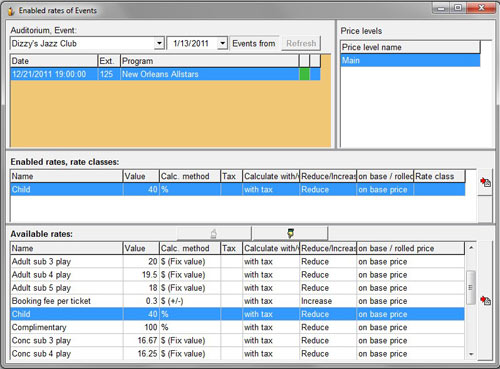Click the 100 value of Complimentary row
The width and height of the screenshot is (500, 369).
(141, 327)
